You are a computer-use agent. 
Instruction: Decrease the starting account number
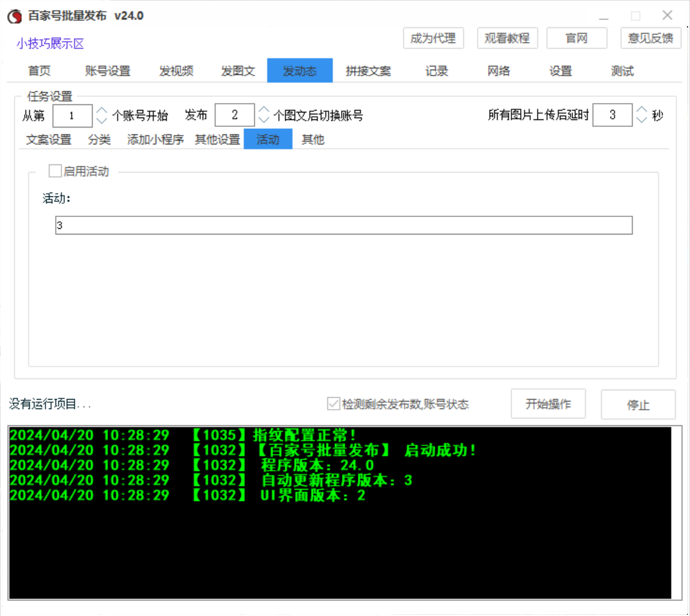[x=102, y=121]
